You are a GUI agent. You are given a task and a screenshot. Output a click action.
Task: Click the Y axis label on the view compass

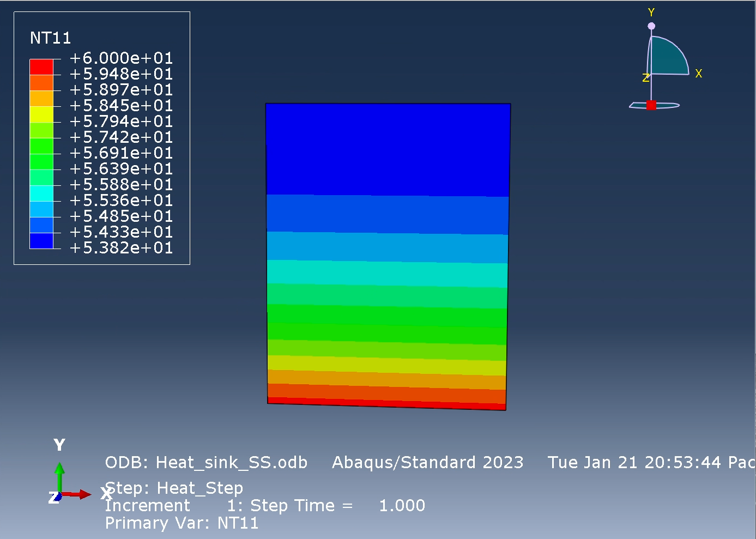(651, 11)
